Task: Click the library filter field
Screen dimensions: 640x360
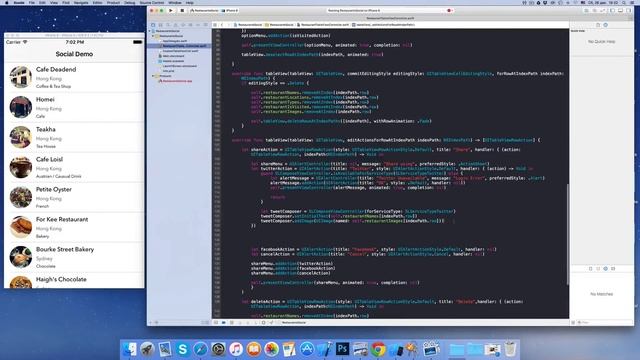Action: pos(604,322)
